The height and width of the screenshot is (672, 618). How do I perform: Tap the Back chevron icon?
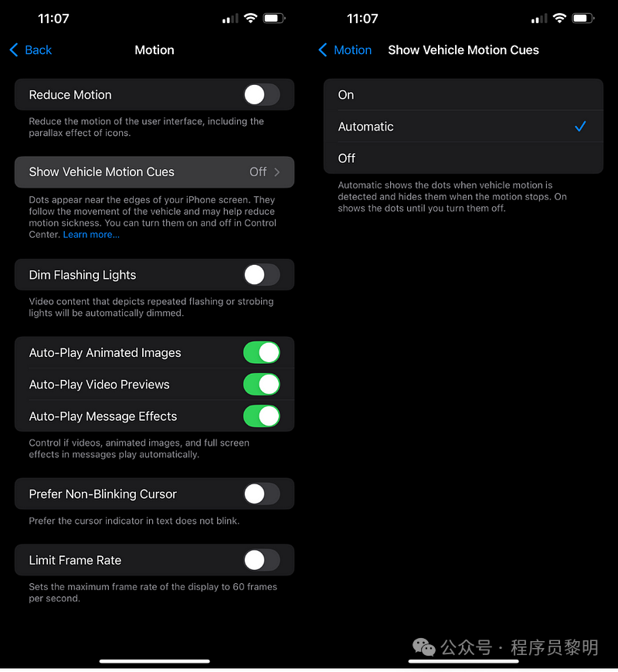tap(14, 50)
